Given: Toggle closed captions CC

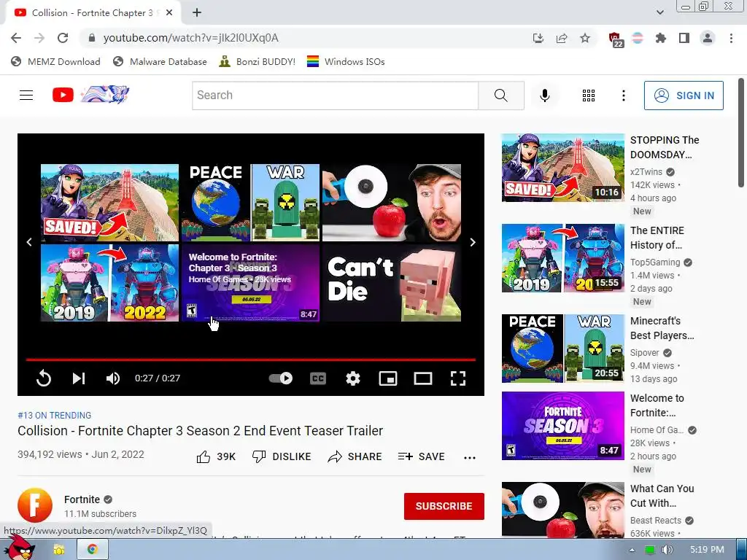Looking at the screenshot, I should (318, 378).
